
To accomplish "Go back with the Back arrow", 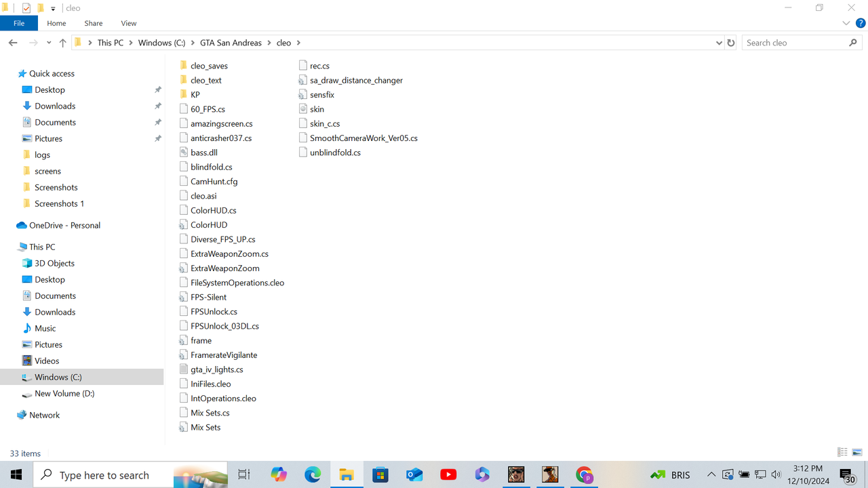I will coord(12,43).
